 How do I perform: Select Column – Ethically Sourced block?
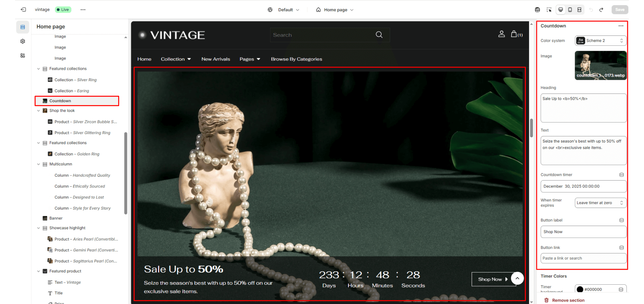point(80,186)
